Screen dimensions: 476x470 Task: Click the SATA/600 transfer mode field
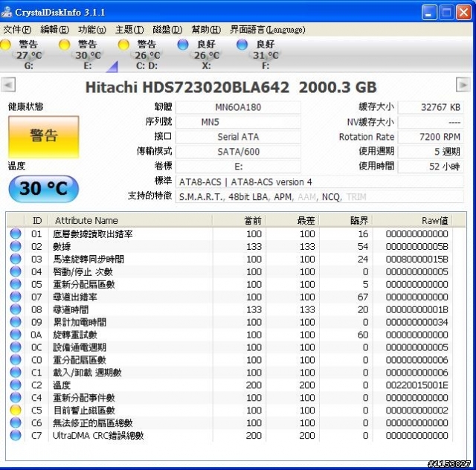click(x=238, y=152)
